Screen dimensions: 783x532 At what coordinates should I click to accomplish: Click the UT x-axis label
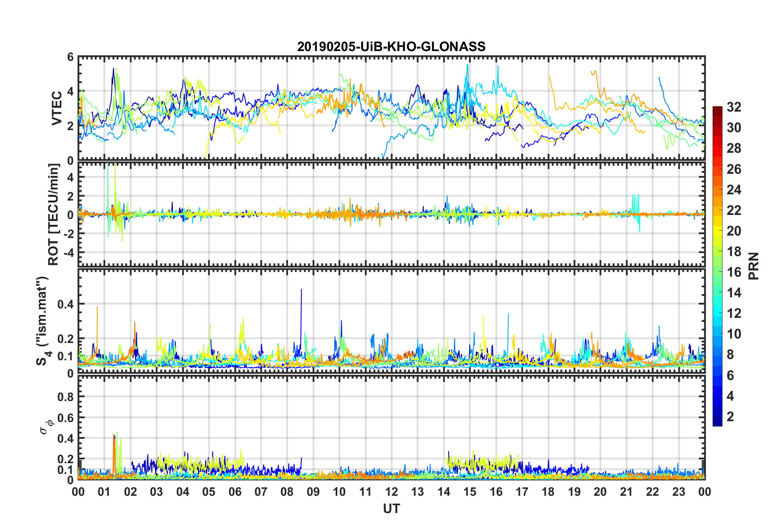point(391,509)
